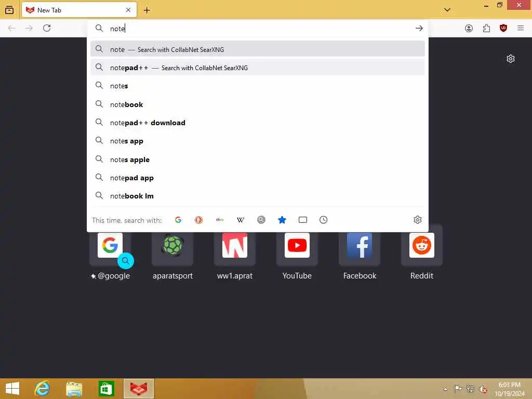Choose the 'notes' suggestion
532x399 pixels.
pyautogui.click(x=258, y=86)
